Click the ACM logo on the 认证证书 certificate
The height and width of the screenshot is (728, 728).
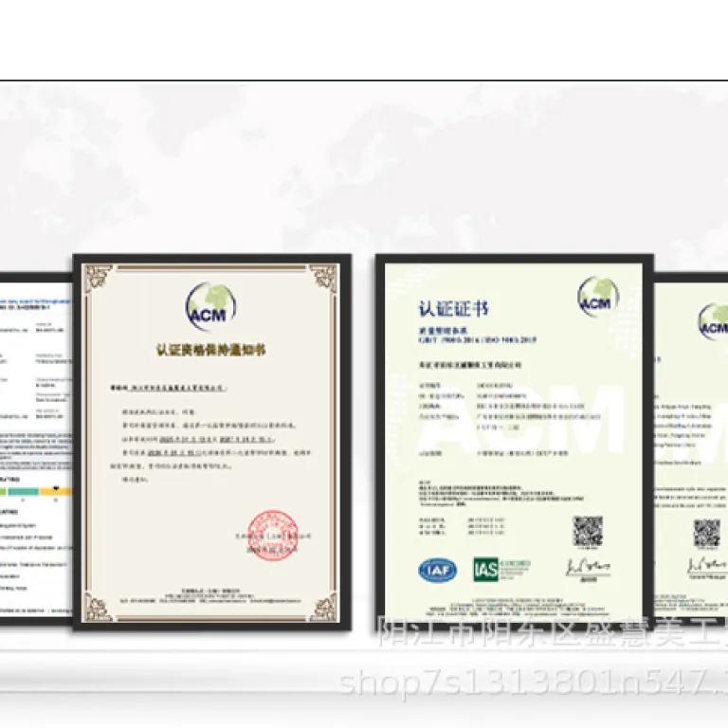[598, 297]
